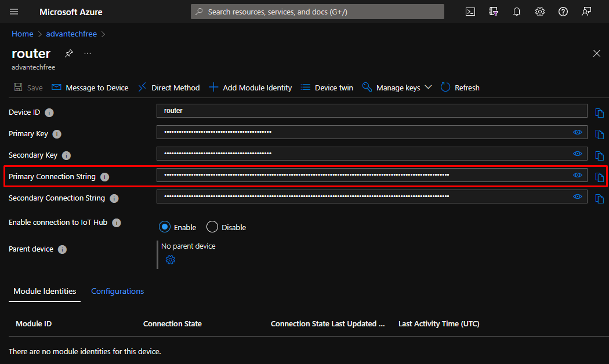This screenshot has height=364, width=609.
Task: Reveal the Primary Key value
Action: 578,132
